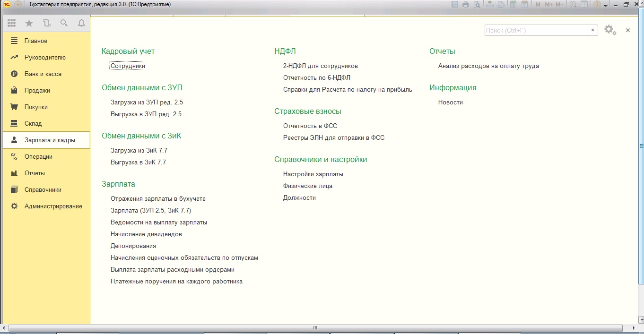Click the magnifier search icon in sidebar toolbar
The width and height of the screenshot is (644, 334).
tap(64, 23)
